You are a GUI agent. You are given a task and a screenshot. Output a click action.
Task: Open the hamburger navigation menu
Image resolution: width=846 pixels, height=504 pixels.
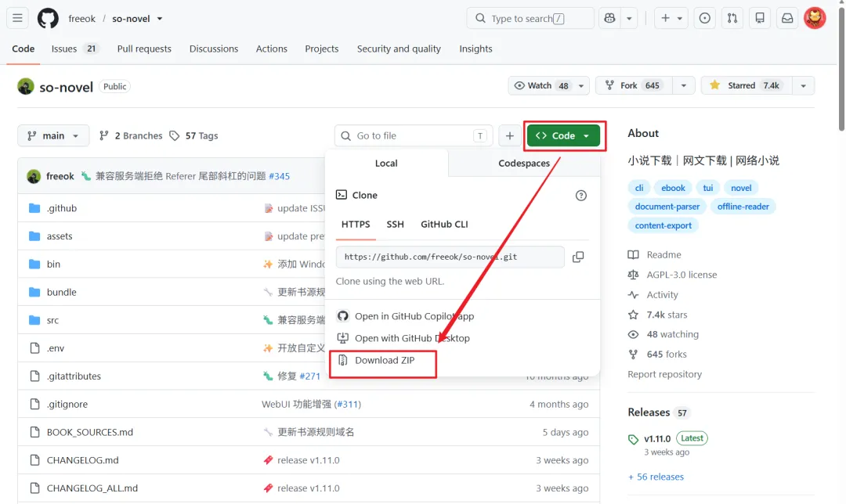[x=17, y=18]
